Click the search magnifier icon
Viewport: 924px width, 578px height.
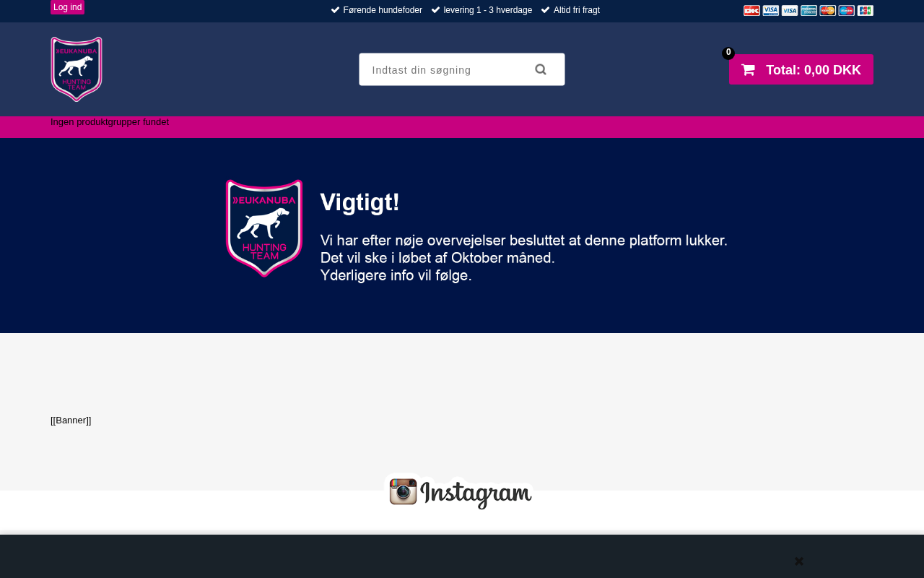click(x=541, y=69)
